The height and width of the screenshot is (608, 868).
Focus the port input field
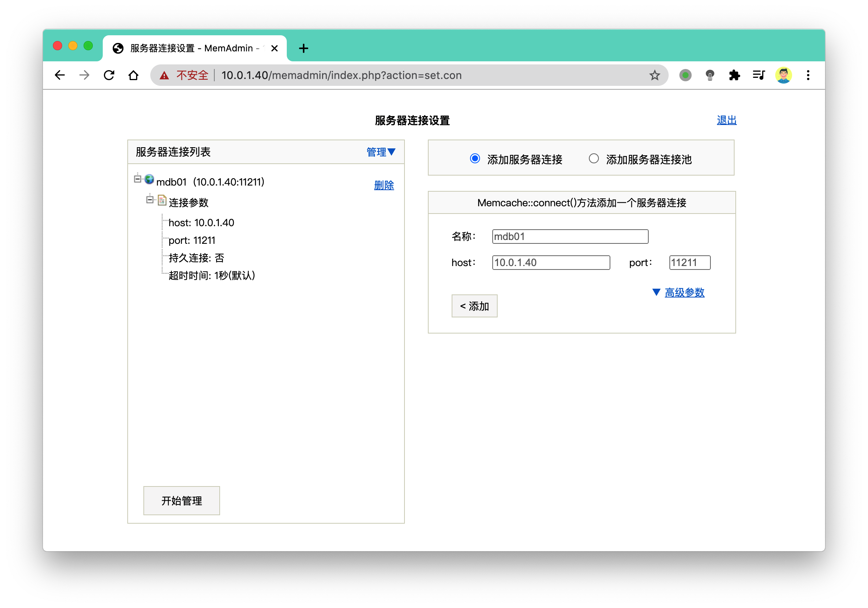tap(690, 263)
